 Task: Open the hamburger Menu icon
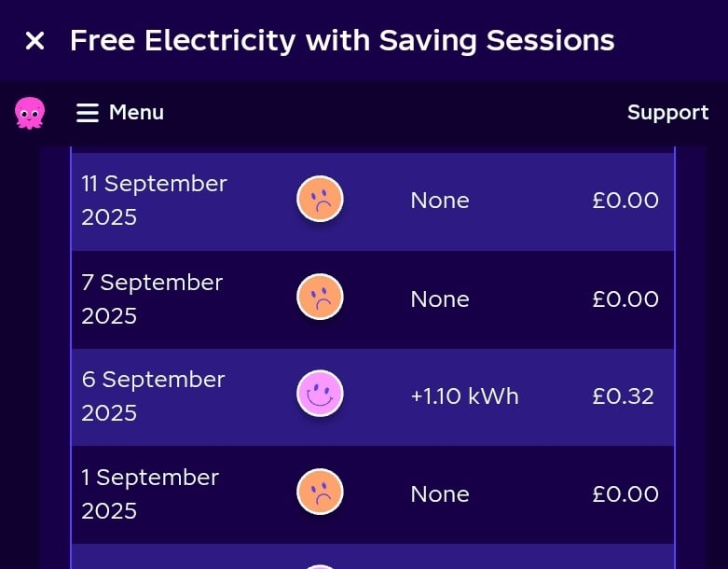[x=88, y=113]
